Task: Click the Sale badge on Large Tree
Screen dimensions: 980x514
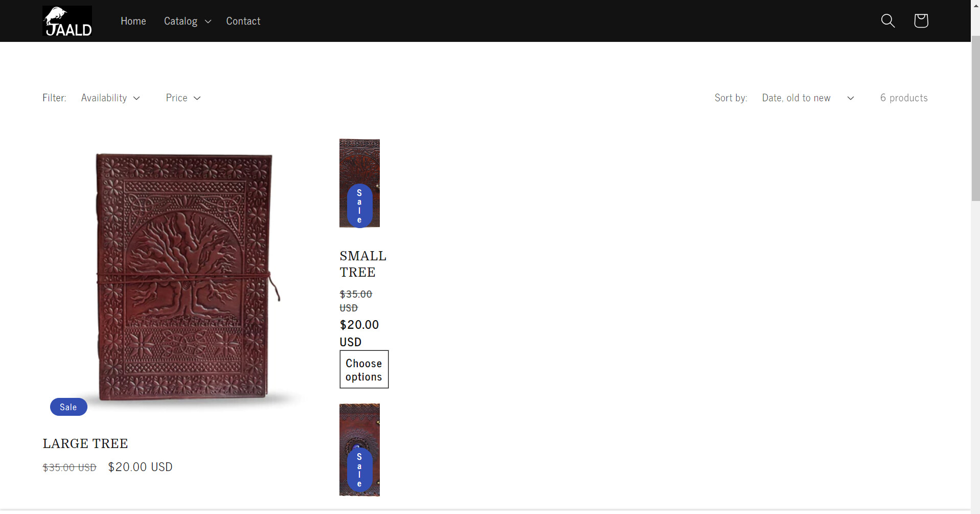Action: click(69, 407)
